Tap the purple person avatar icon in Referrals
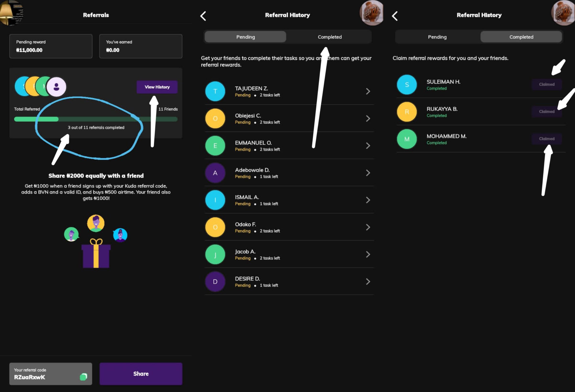The height and width of the screenshot is (392, 575). (56, 87)
